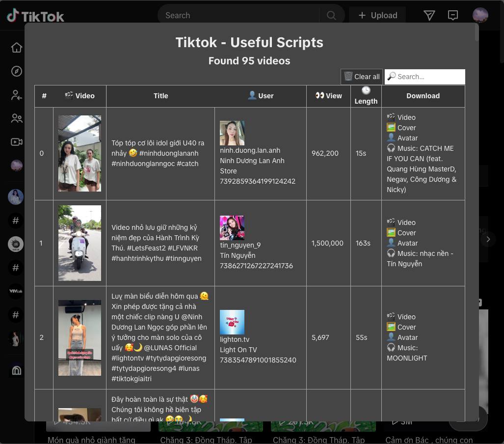Click the TikTok logo

click(x=36, y=16)
